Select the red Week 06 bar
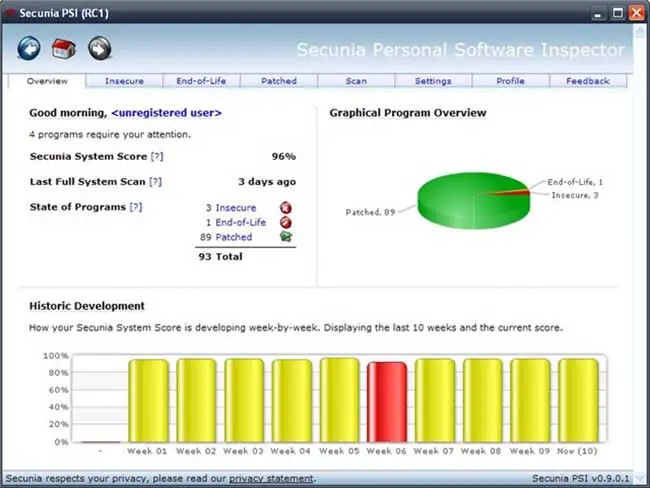 pos(387,402)
